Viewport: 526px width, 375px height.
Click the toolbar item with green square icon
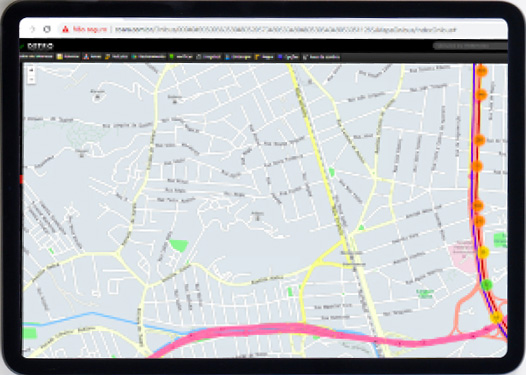click(181, 57)
